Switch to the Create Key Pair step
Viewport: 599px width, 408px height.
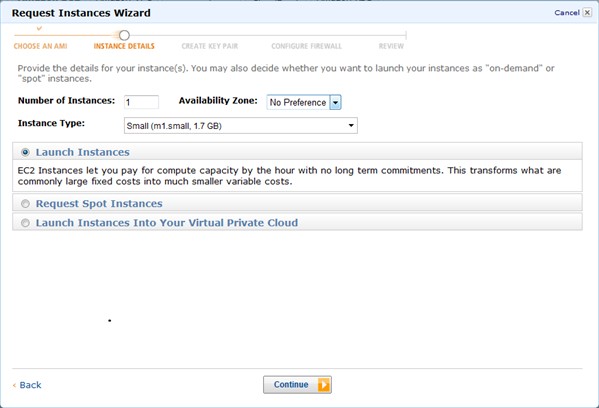(210, 46)
